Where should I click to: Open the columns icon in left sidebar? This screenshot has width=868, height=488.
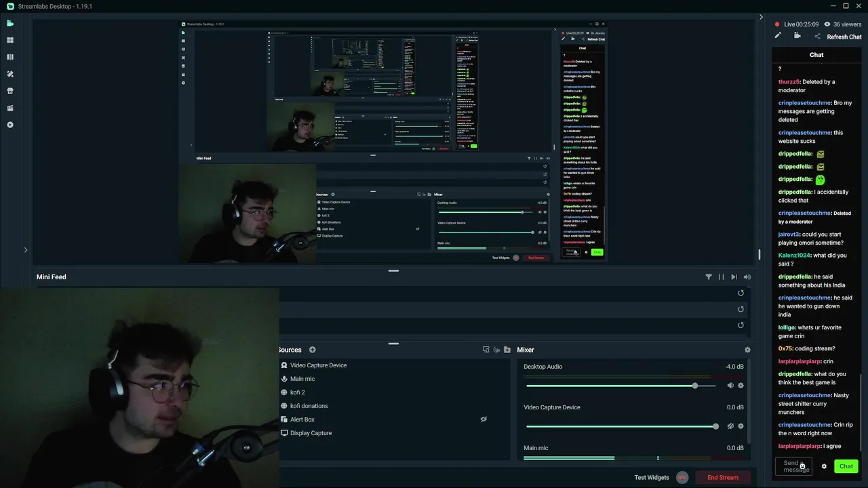(10, 57)
